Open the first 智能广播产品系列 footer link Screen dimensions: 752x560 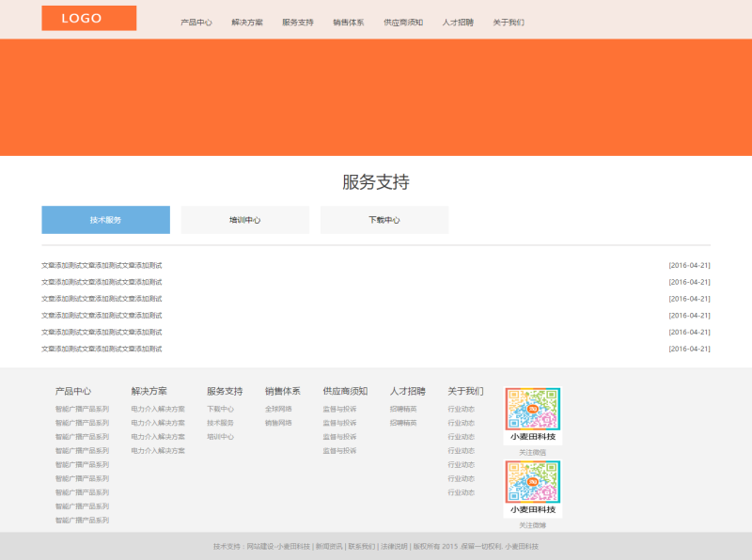82,409
